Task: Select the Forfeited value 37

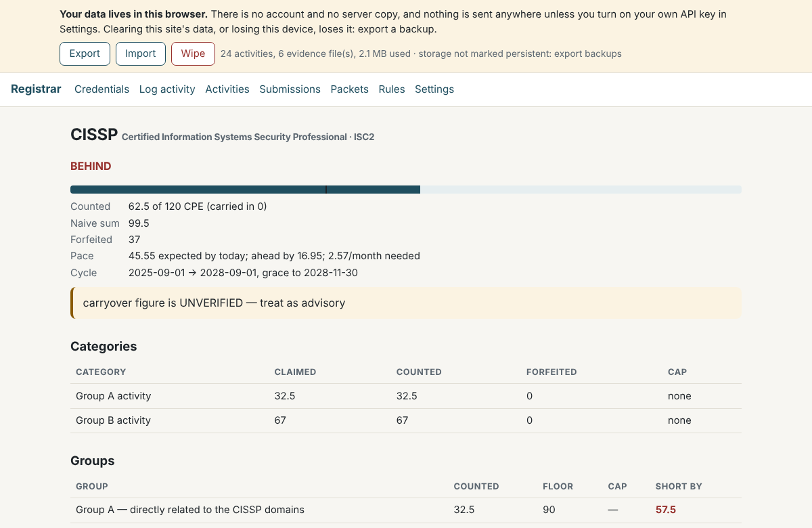Action: click(134, 240)
